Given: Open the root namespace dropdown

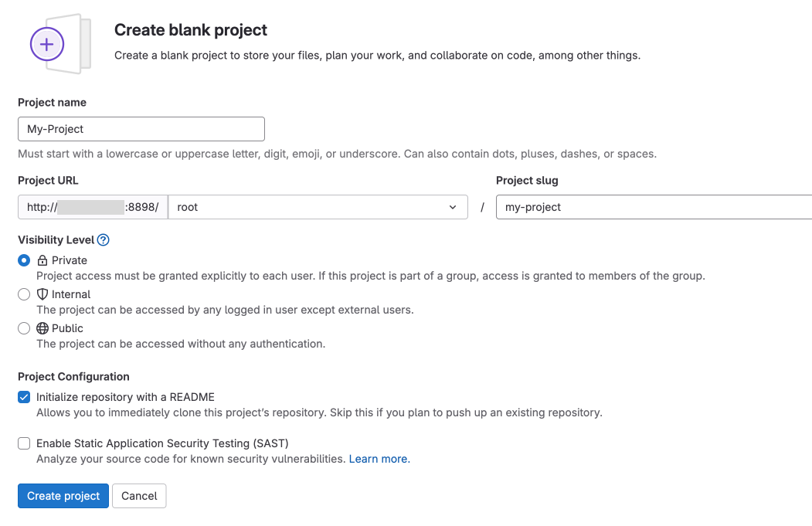Looking at the screenshot, I should pyautogui.click(x=318, y=207).
